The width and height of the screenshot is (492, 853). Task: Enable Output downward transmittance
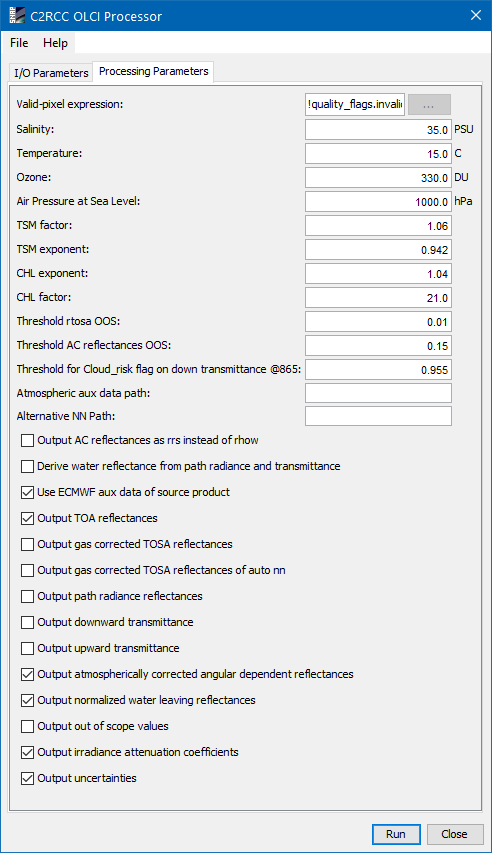point(27,622)
